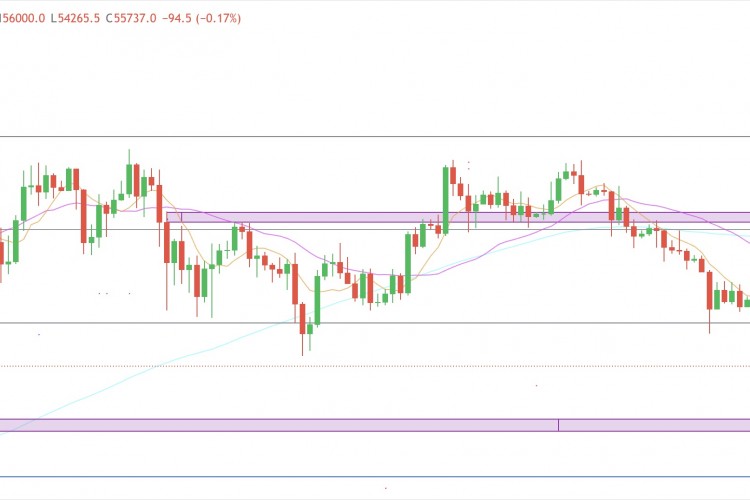Viewport: 750px width, 500px height.
Task: Select the topmost gray horizontal line
Action: (x=375, y=137)
